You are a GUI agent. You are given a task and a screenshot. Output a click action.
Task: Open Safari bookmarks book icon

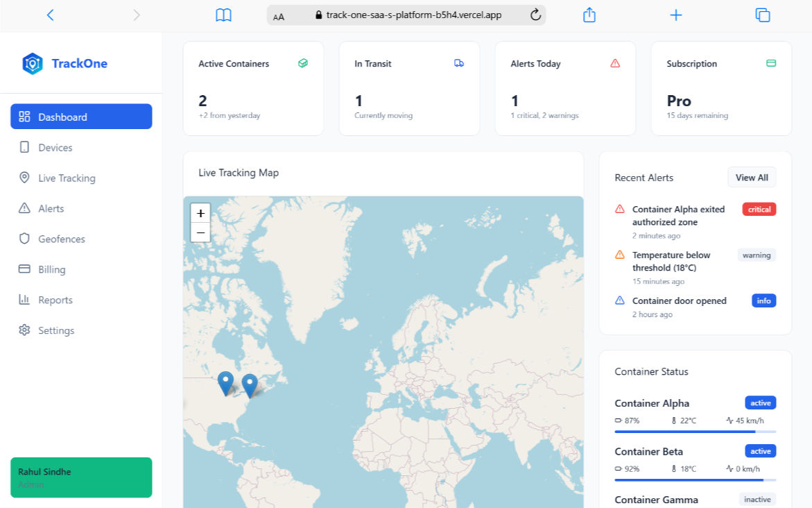click(x=223, y=15)
